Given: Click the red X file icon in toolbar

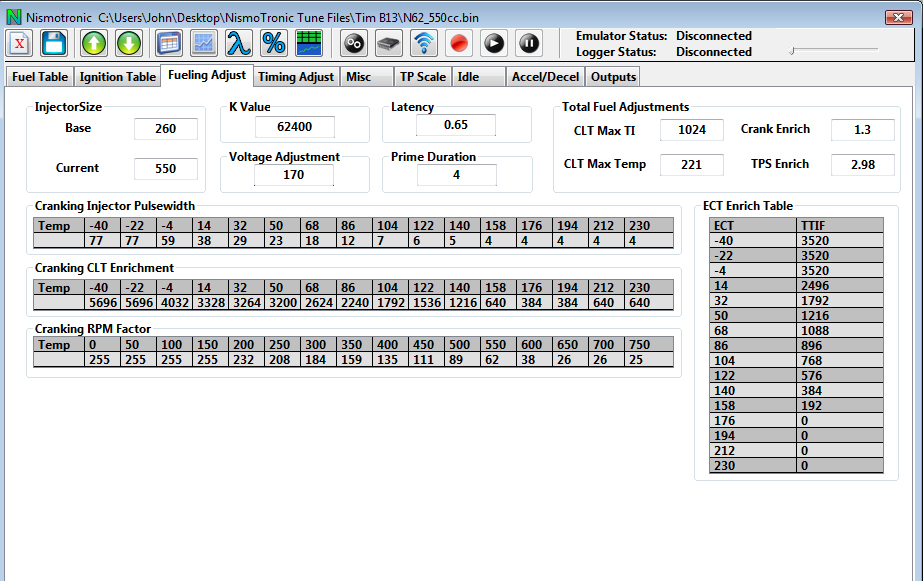Looking at the screenshot, I should pos(20,44).
